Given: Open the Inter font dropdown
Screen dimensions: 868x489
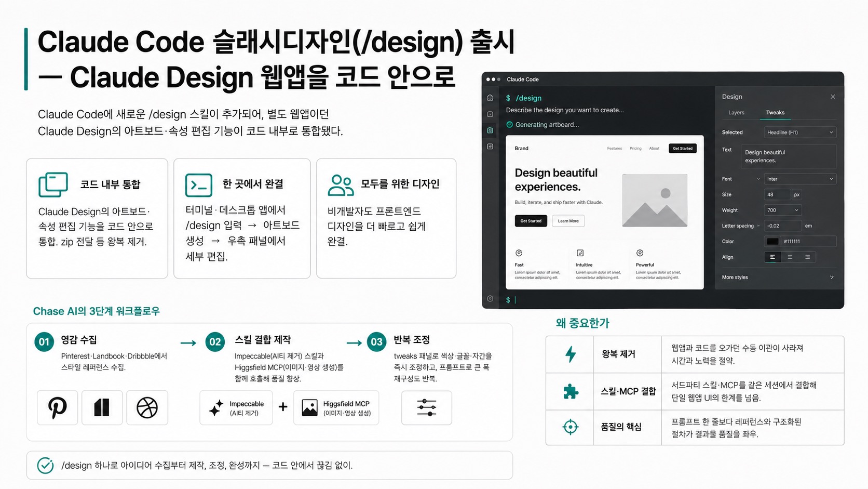Looking at the screenshot, I should pyautogui.click(x=800, y=179).
